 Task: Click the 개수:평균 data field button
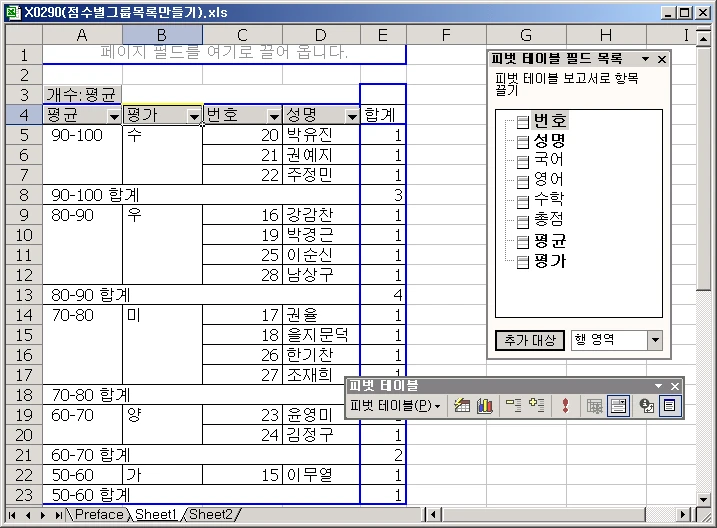(82, 95)
